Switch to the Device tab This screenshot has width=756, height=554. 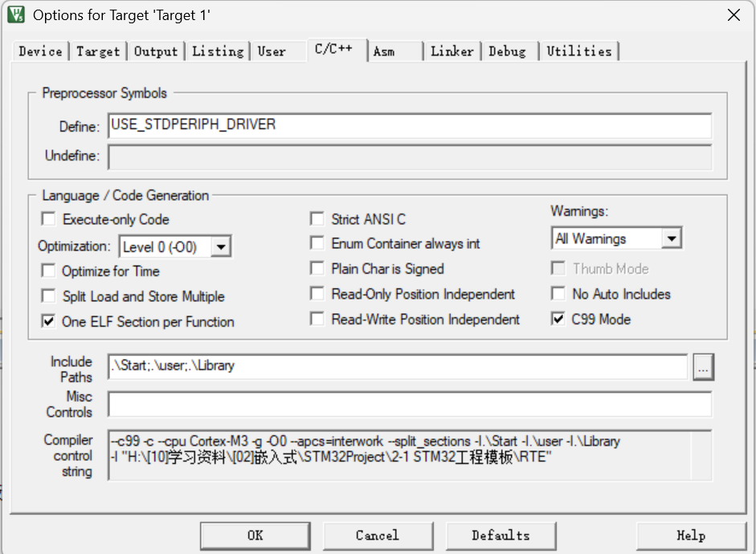[40, 51]
